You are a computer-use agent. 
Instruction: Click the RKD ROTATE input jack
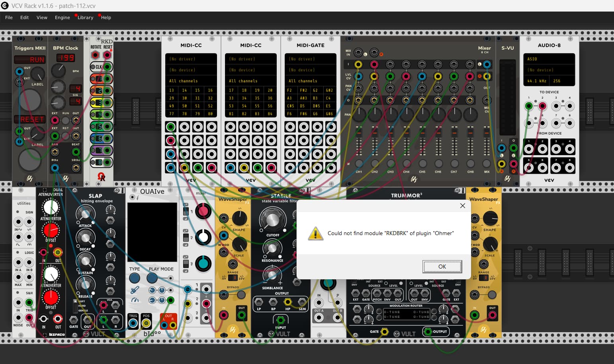pyautogui.click(x=96, y=55)
